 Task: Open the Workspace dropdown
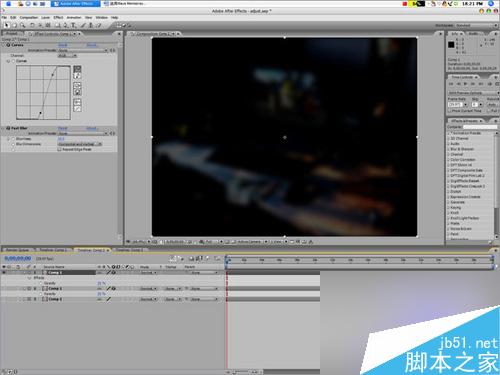coord(476,26)
